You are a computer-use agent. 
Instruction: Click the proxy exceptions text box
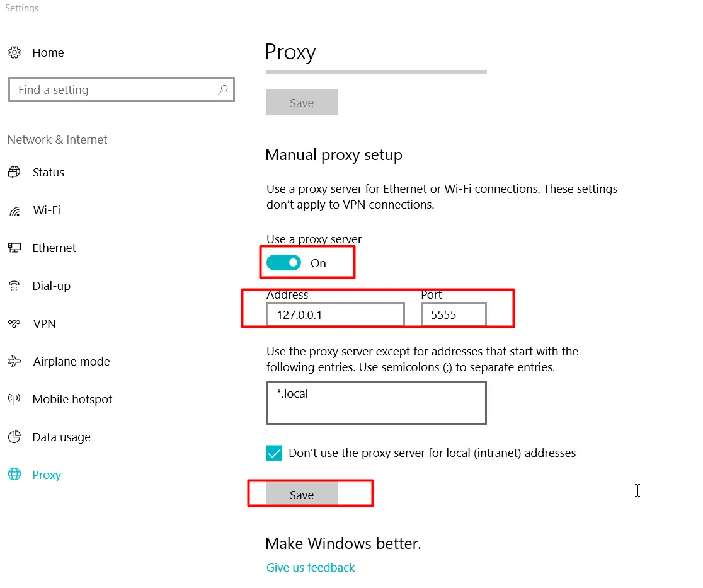click(376, 403)
